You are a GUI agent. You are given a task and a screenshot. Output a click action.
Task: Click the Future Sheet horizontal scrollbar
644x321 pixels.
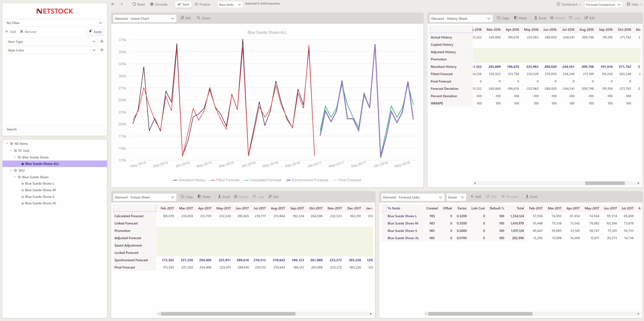(228, 314)
